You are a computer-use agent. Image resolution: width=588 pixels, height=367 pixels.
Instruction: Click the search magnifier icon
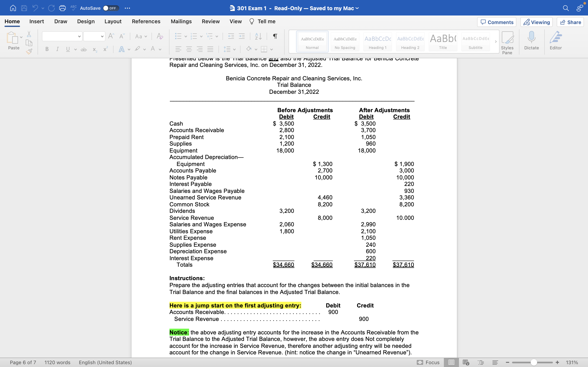566,8
